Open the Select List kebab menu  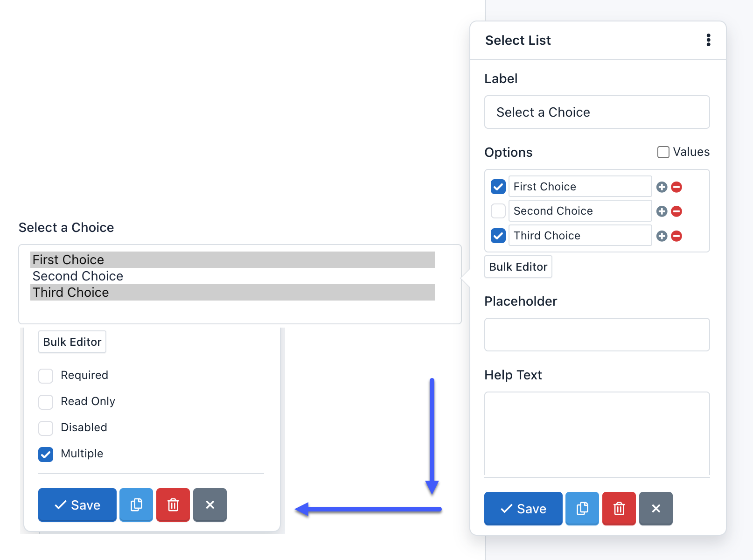(708, 40)
